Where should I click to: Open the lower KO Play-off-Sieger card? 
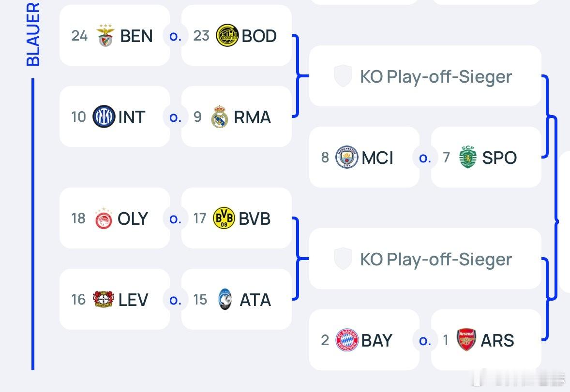click(425, 259)
